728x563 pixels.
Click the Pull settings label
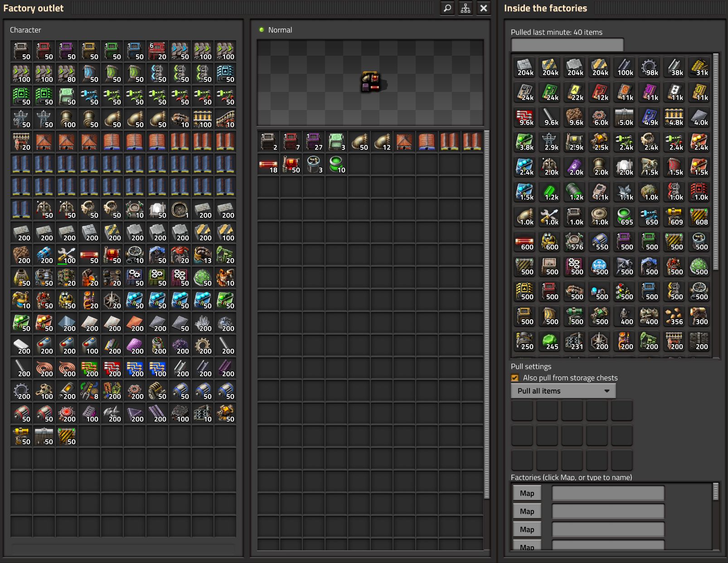tap(531, 366)
